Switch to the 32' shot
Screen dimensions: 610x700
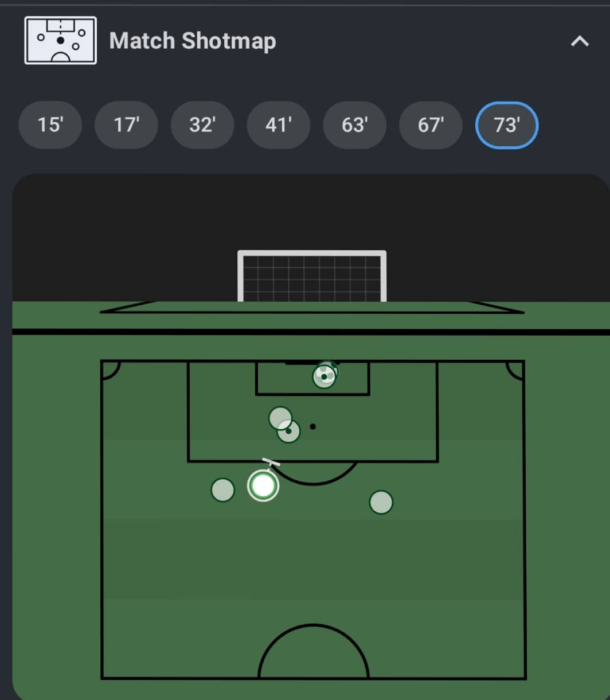coord(202,125)
